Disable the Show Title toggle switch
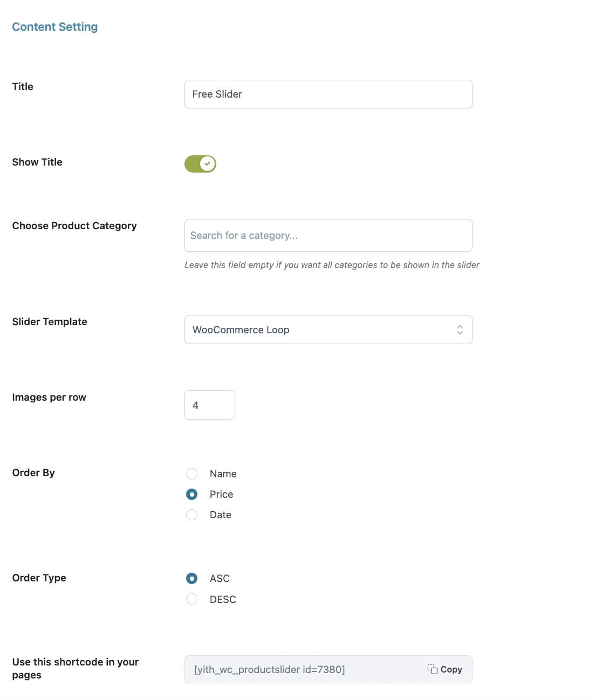 tap(200, 164)
